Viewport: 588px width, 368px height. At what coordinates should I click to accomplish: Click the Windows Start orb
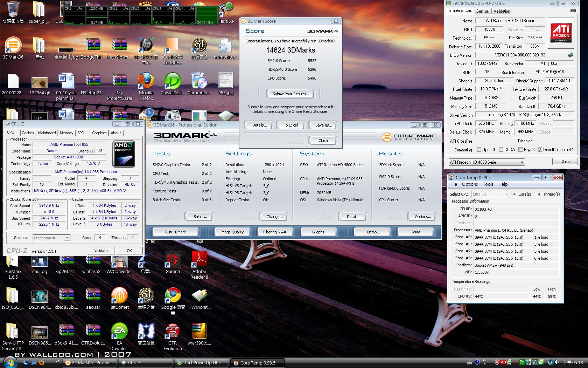9,362
